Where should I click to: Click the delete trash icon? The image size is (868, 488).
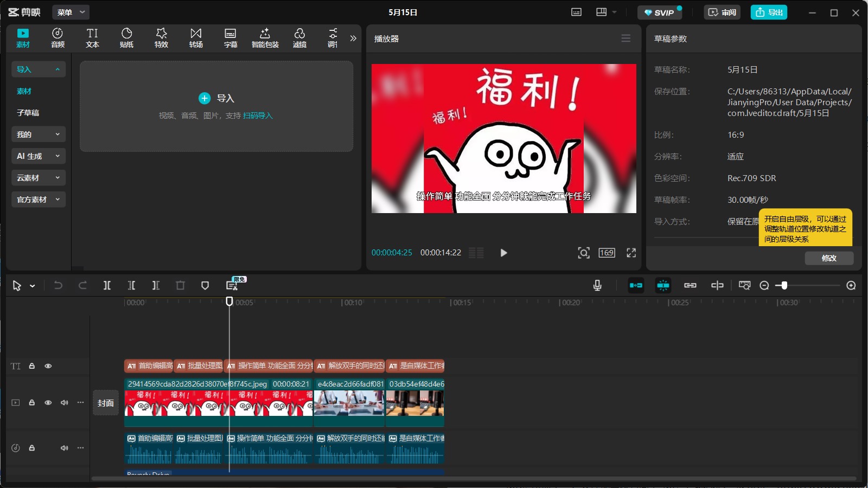pyautogui.click(x=180, y=285)
